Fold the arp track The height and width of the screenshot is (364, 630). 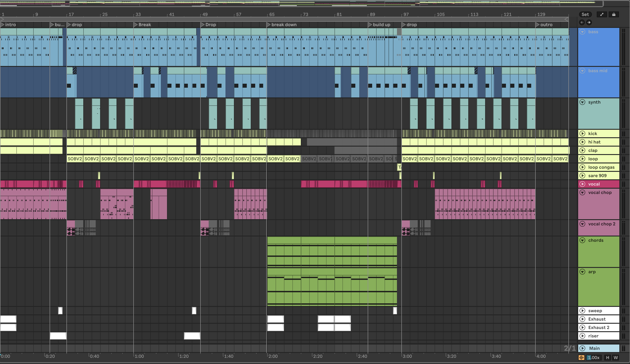point(582,272)
